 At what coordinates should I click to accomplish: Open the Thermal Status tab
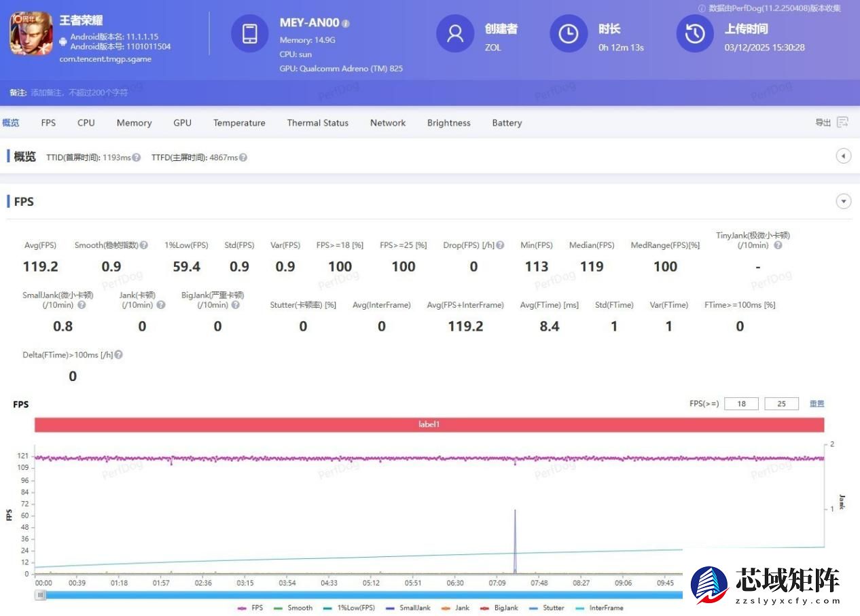tap(317, 123)
